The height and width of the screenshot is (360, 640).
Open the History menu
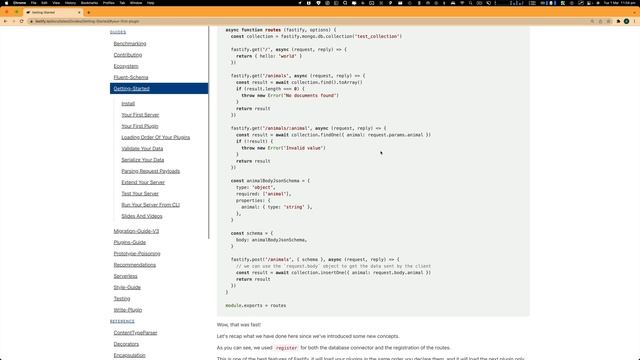pos(70,3)
